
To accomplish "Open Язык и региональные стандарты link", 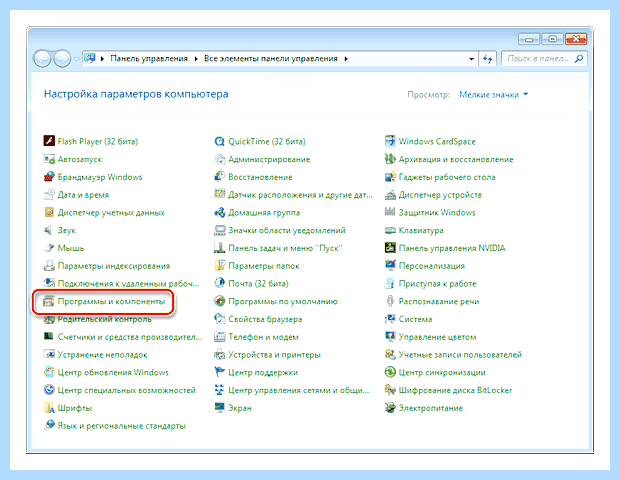I will pos(122,426).
